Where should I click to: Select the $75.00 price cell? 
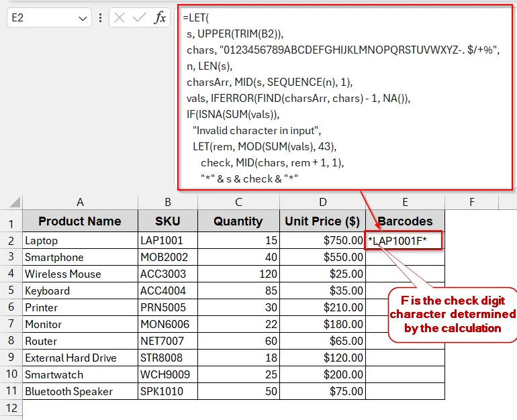pos(323,391)
